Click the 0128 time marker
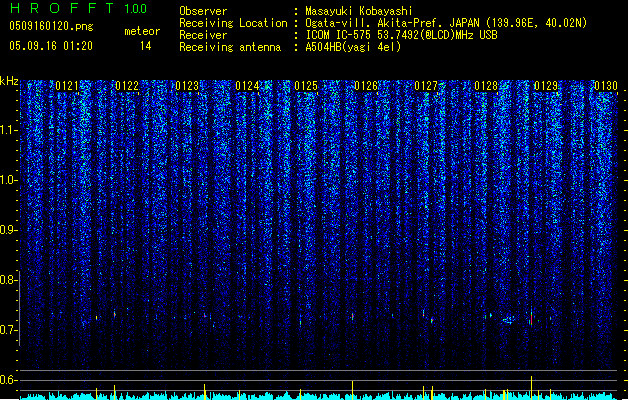The image size is (629, 400). (x=486, y=86)
